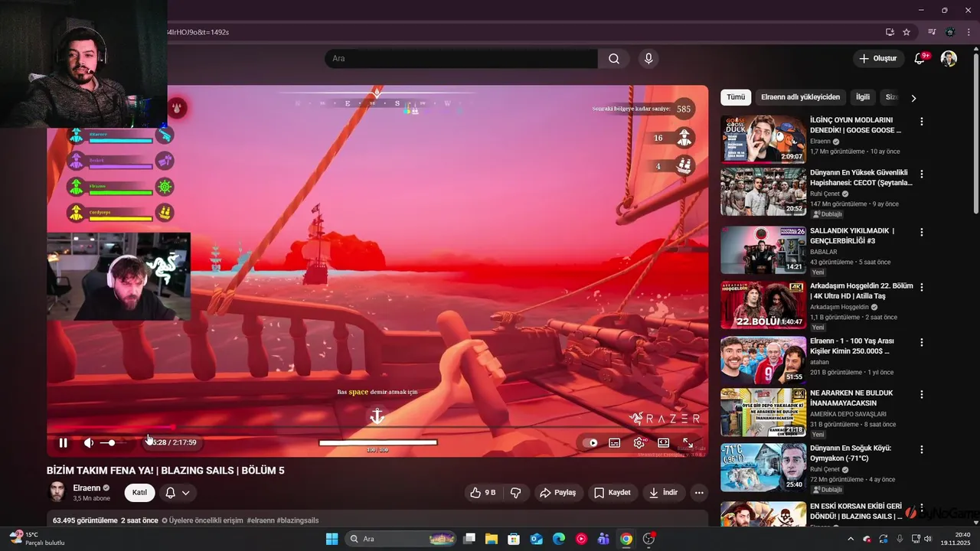Open options for the CECOT prison video
Screen dimensions: 980x551
pyautogui.click(x=922, y=174)
